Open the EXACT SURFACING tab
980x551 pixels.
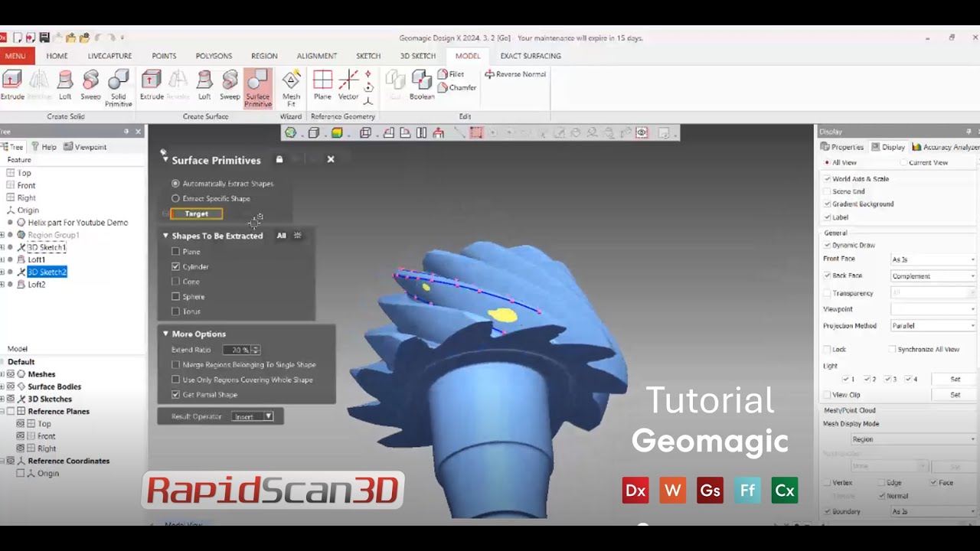pos(531,56)
